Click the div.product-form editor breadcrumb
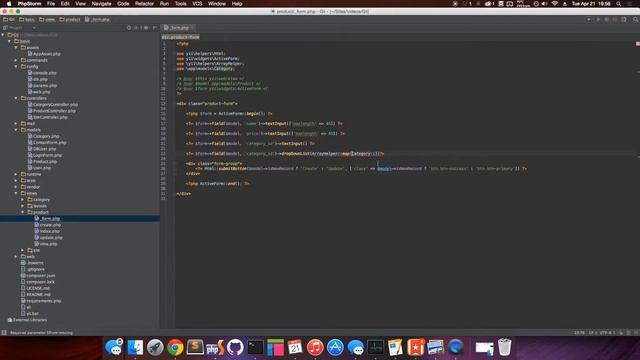The width and height of the screenshot is (640, 360). 180,37
